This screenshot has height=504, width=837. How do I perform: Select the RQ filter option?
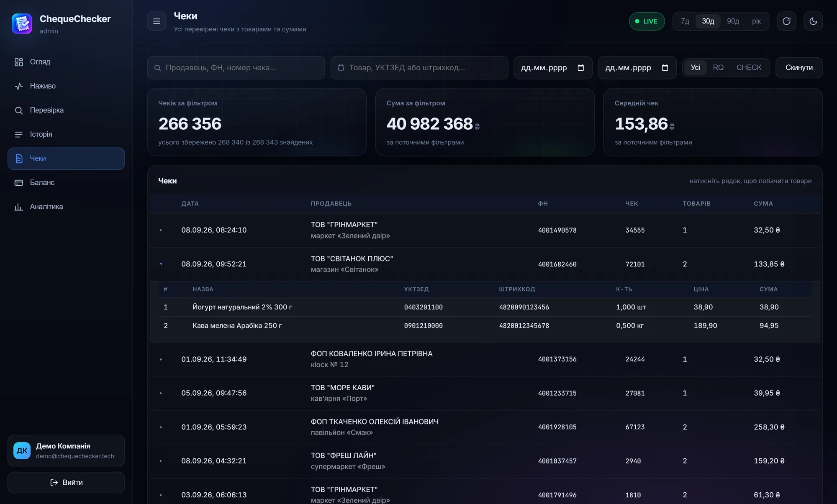click(718, 67)
